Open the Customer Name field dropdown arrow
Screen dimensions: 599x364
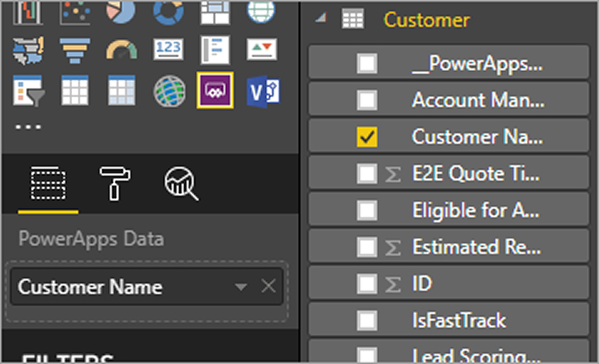click(241, 286)
